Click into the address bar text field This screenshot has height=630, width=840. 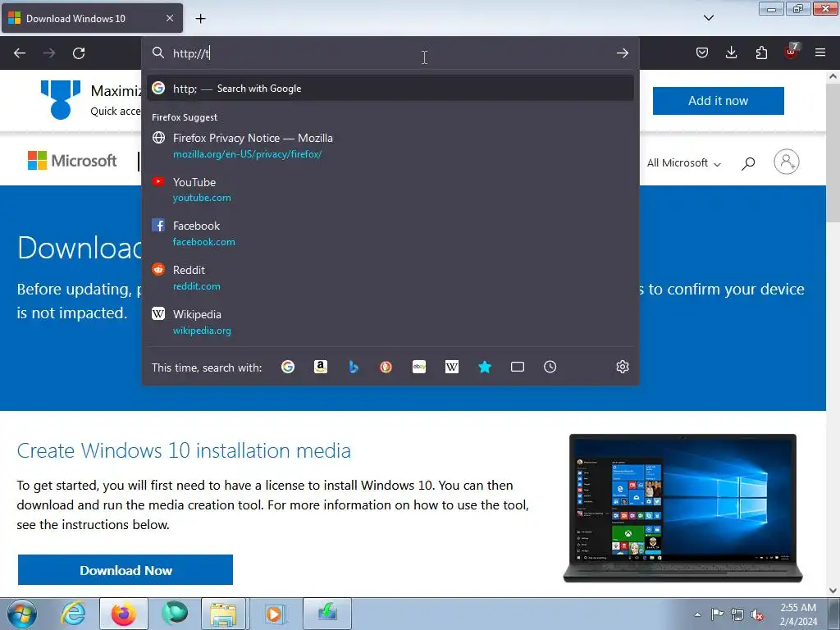(391, 53)
